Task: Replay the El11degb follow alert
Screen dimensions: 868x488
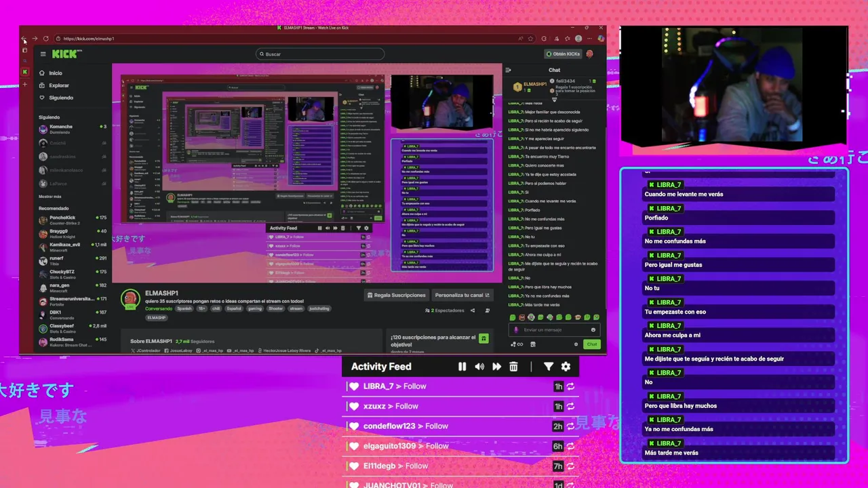Action: (570, 466)
